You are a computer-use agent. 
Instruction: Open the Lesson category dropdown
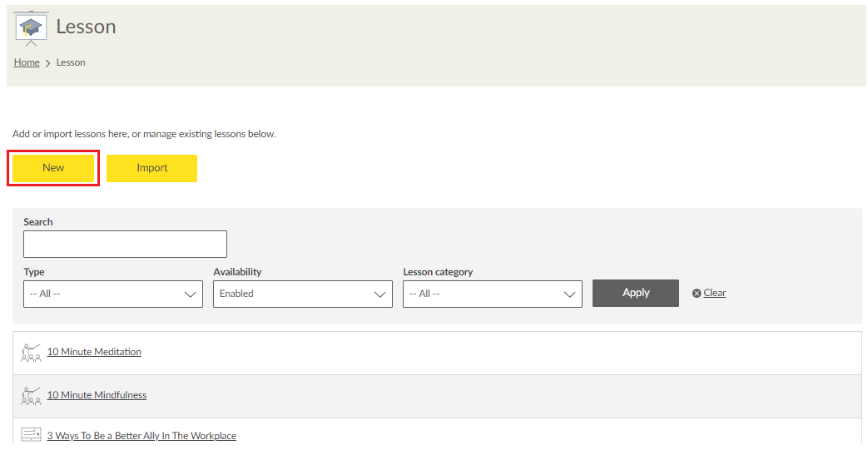(x=492, y=294)
